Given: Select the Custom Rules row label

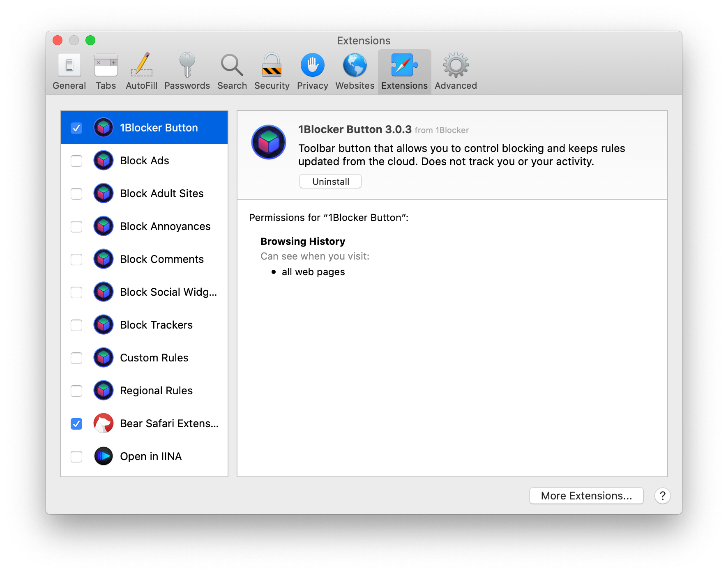Looking at the screenshot, I should pos(154,358).
